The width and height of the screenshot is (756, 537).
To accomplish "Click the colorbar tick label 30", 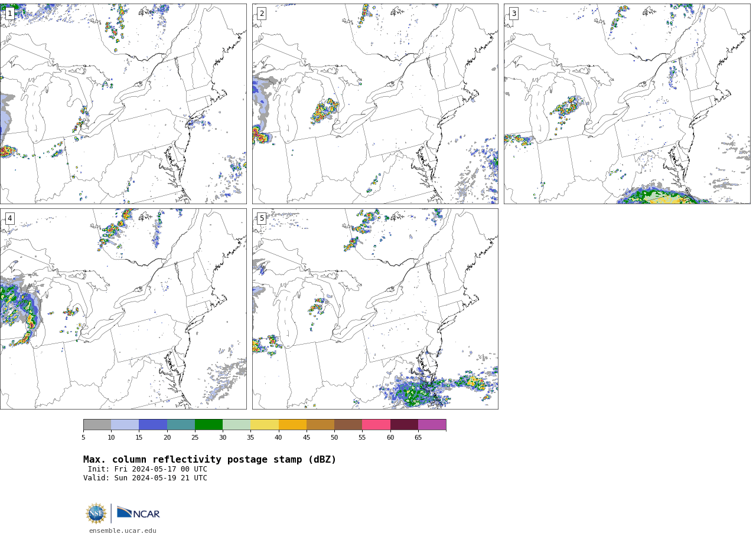I will (x=223, y=438).
